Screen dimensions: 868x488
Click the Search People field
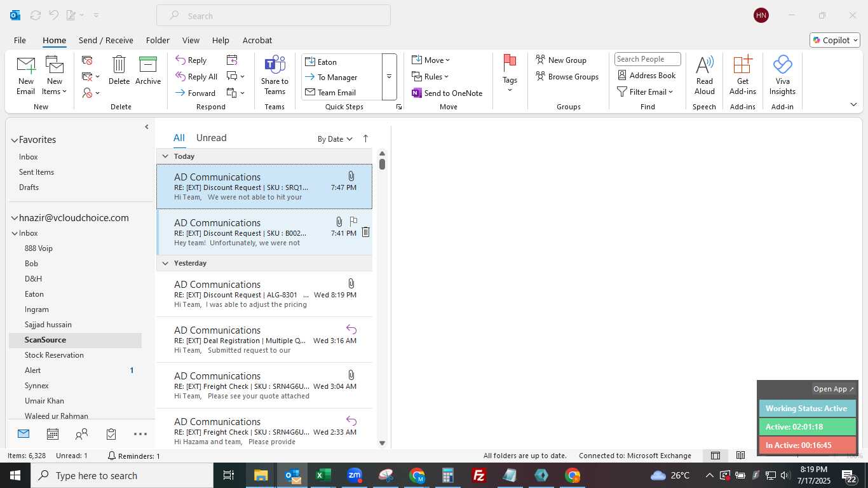(x=648, y=59)
